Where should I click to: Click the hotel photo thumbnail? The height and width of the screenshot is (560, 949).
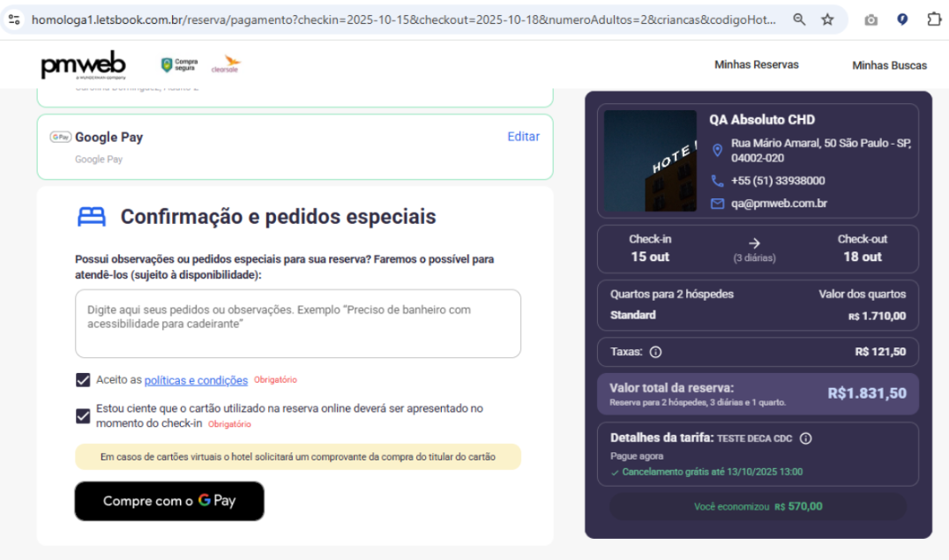click(x=650, y=161)
